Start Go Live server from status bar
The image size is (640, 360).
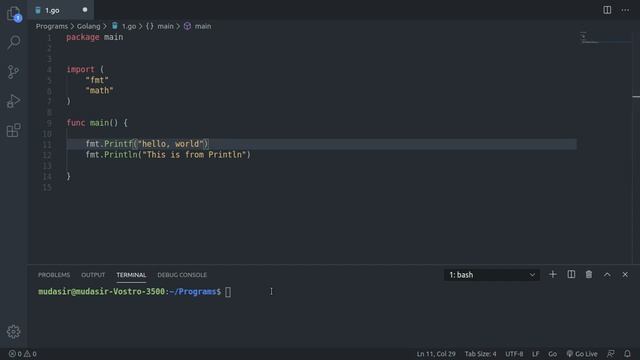click(582, 354)
